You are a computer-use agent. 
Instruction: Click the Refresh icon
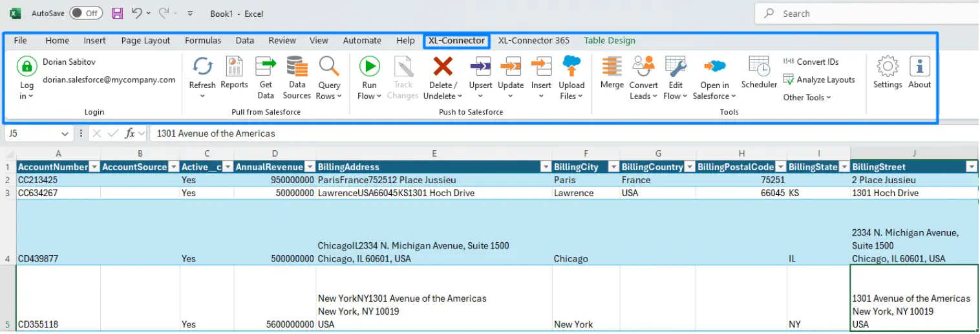coord(202,67)
